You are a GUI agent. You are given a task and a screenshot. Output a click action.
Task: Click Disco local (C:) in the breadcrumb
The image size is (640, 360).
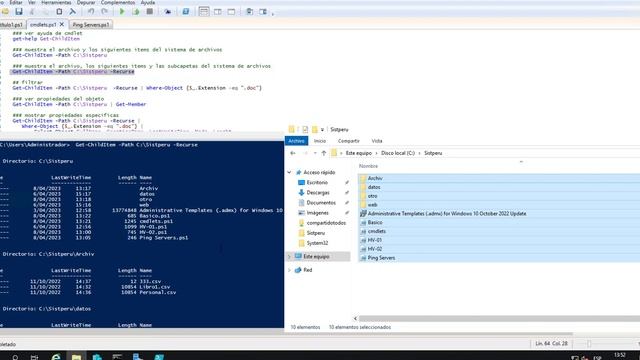click(x=398, y=153)
